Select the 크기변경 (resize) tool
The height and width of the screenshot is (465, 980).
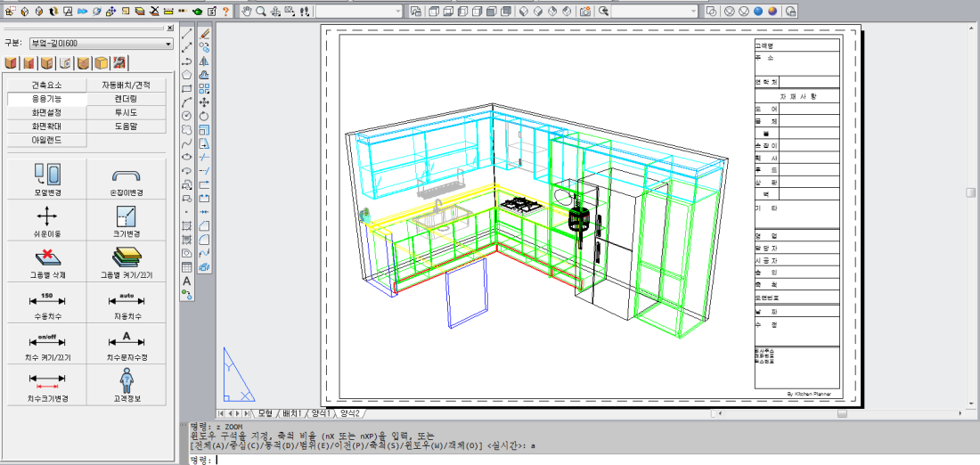point(127,216)
